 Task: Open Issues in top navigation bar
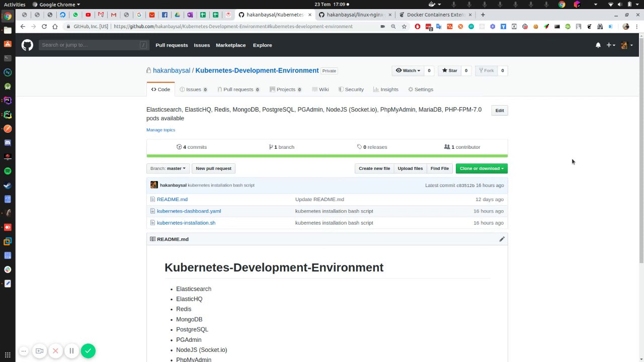(202, 45)
